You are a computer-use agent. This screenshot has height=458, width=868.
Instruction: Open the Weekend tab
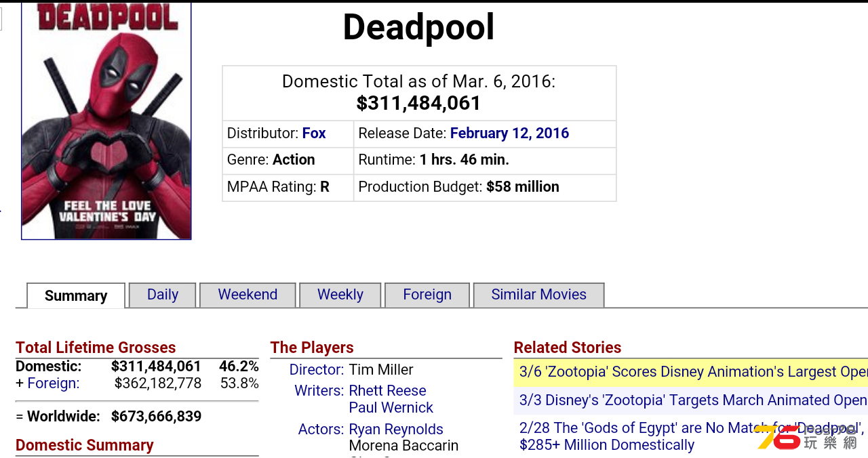[x=248, y=295]
